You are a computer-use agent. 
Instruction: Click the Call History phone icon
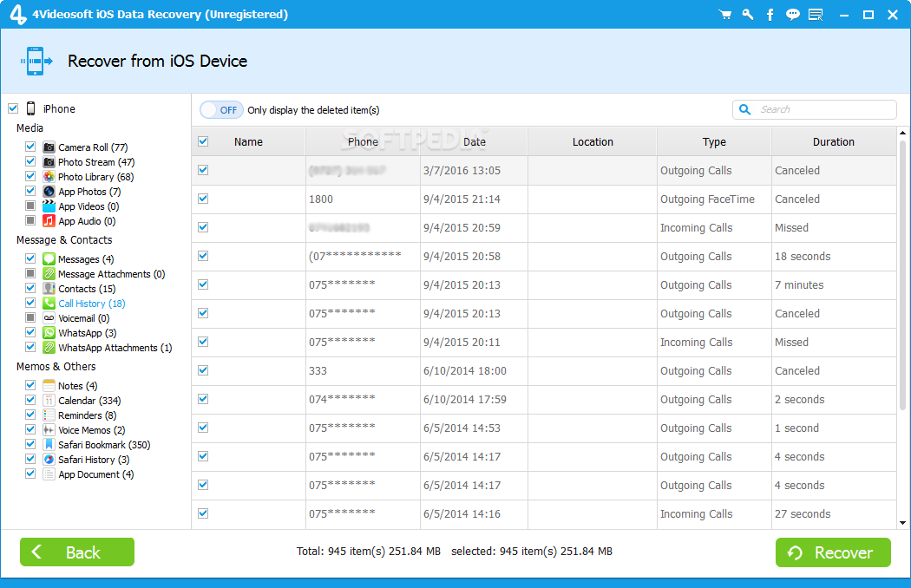click(x=49, y=304)
